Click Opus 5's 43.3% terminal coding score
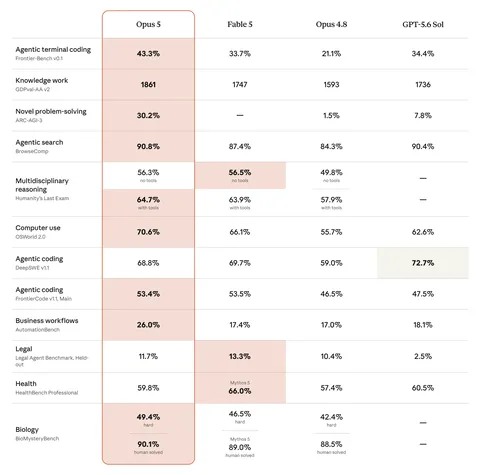The image size is (480, 475). [148, 54]
